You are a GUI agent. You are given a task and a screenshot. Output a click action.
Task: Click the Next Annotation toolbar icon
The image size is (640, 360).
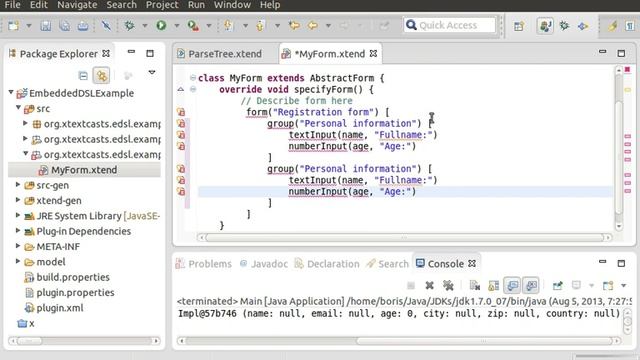[229, 26]
